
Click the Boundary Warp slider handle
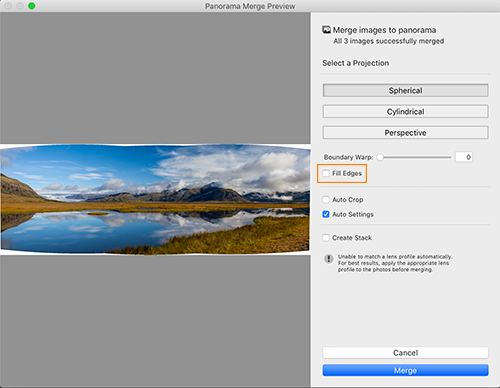(380, 157)
